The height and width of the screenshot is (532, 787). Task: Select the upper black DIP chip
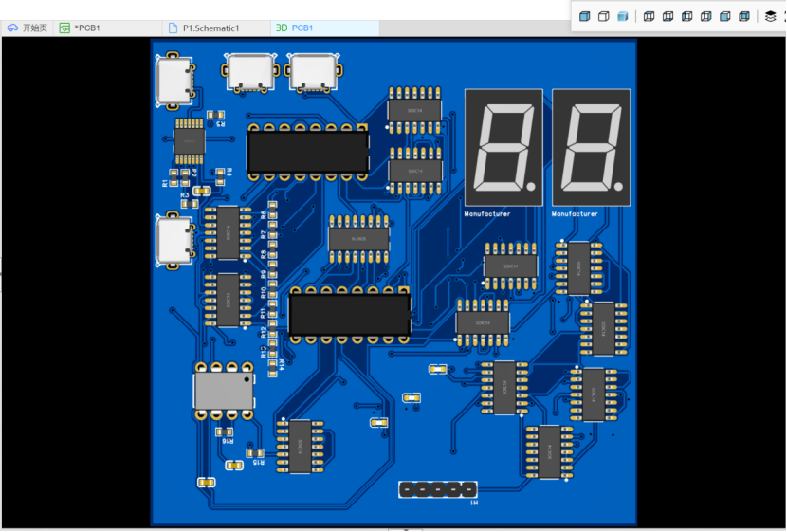tap(307, 152)
